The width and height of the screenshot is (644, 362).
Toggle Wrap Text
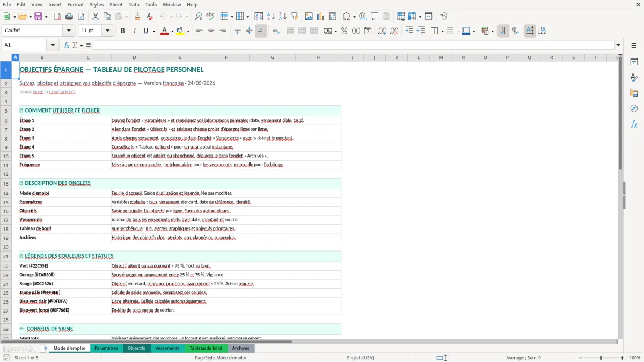pos(276,31)
